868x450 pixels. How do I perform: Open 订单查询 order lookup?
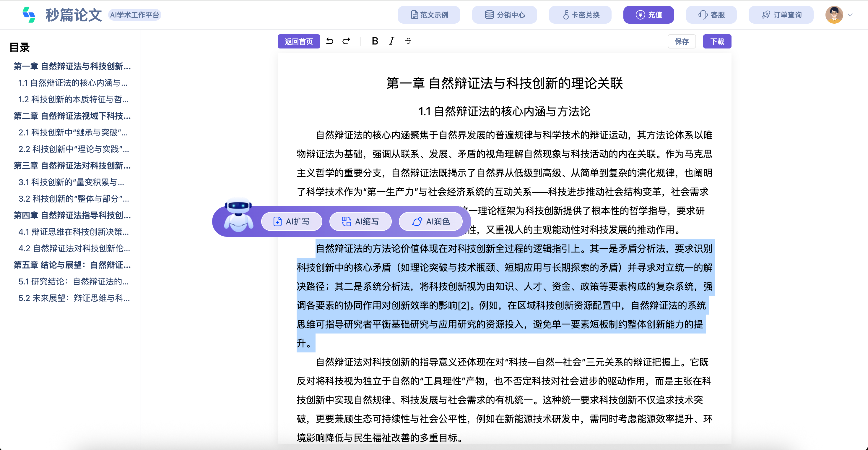[x=781, y=15]
